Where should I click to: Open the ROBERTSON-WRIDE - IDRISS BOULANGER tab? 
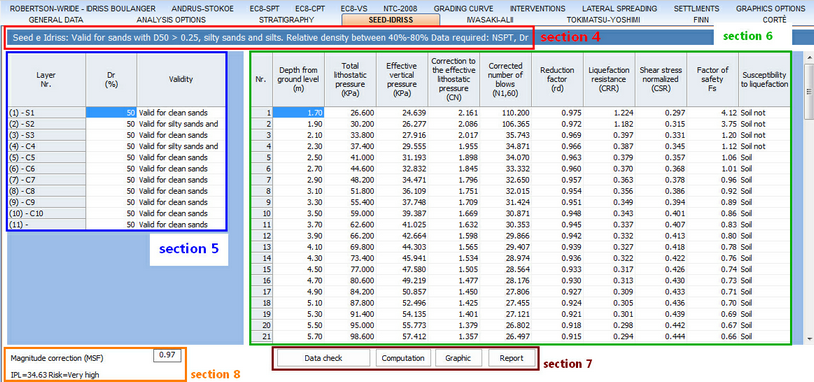click(83, 8)
